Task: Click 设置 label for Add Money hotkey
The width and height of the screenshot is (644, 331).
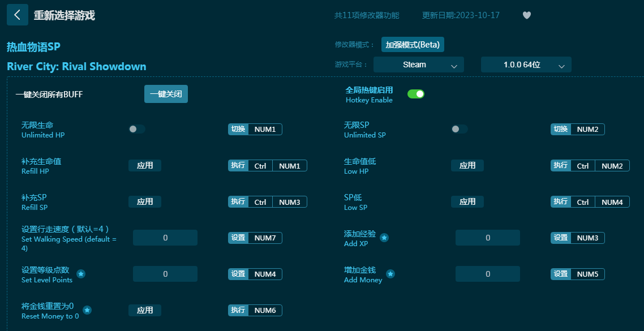Action: click(x=561, y=274)
